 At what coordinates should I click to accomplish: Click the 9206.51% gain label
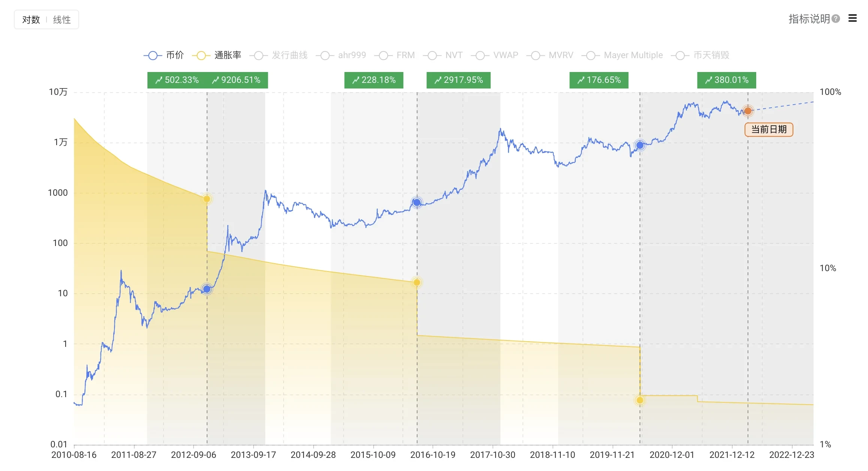pos(236,80)
